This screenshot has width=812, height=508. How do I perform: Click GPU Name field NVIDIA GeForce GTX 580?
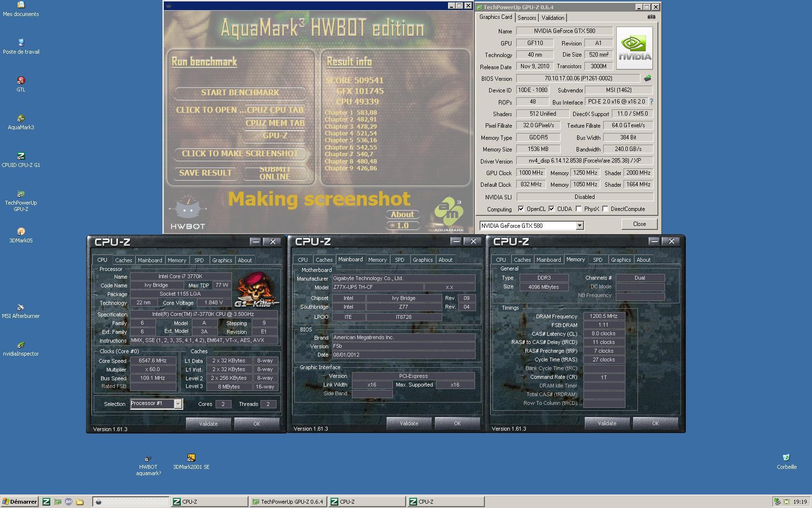[565, 30]
